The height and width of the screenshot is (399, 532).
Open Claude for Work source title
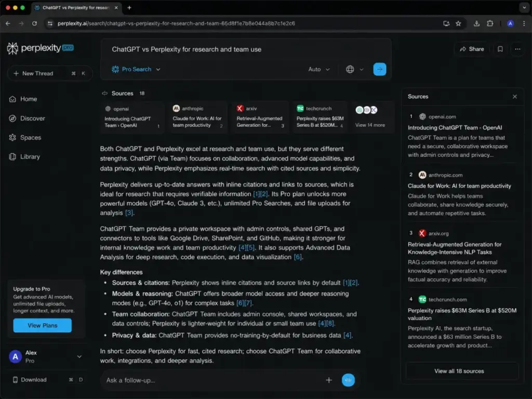coord(459,186)
